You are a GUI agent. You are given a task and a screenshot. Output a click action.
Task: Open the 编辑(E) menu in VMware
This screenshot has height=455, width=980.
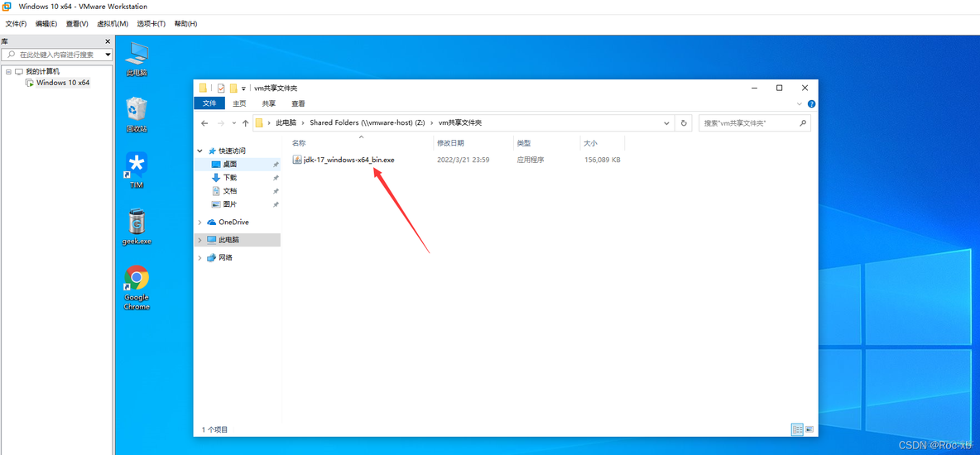(x=46, y=24)
